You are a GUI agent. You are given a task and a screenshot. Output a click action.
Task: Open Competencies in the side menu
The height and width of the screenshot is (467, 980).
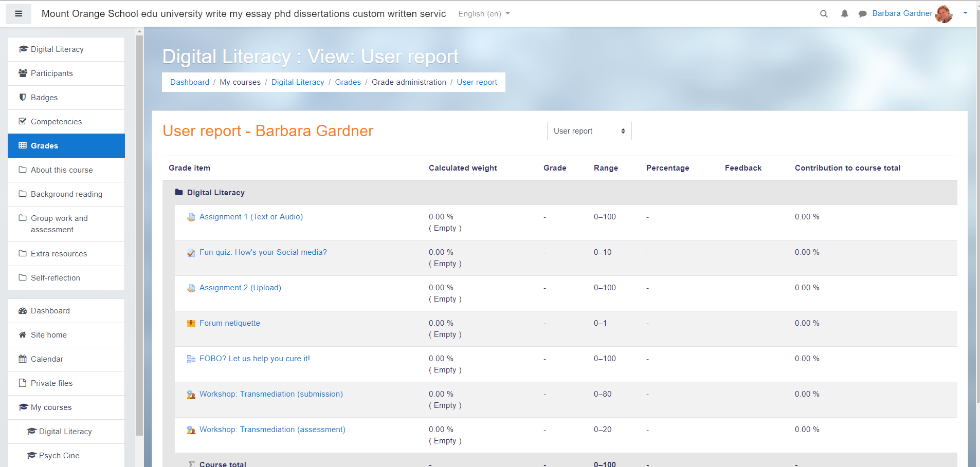click(56, 122)
